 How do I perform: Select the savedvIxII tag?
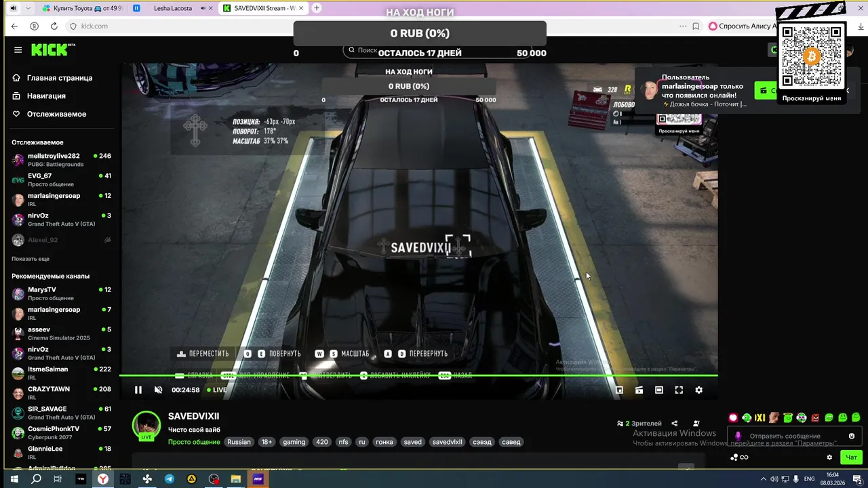click(448, 442)
